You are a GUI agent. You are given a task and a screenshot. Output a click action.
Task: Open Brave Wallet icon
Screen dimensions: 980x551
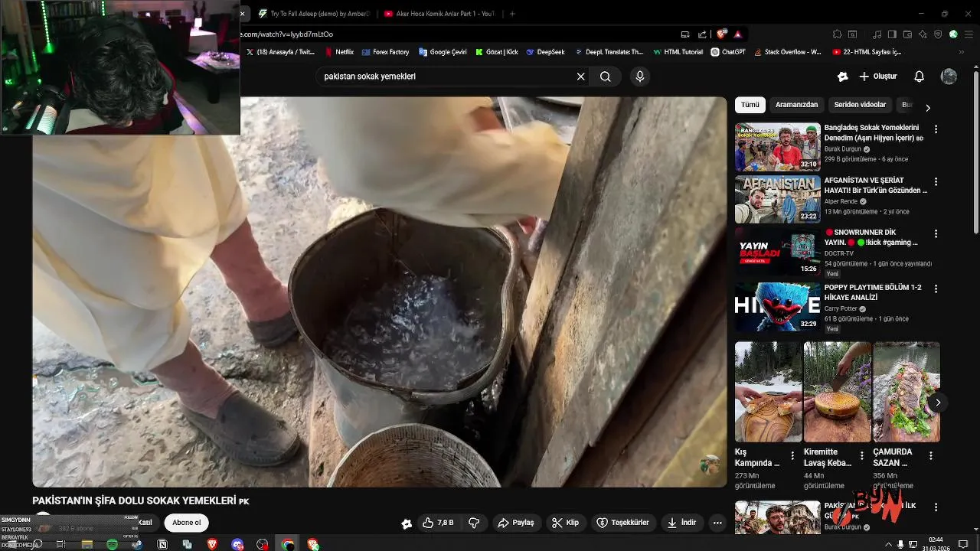coord(907,34)
